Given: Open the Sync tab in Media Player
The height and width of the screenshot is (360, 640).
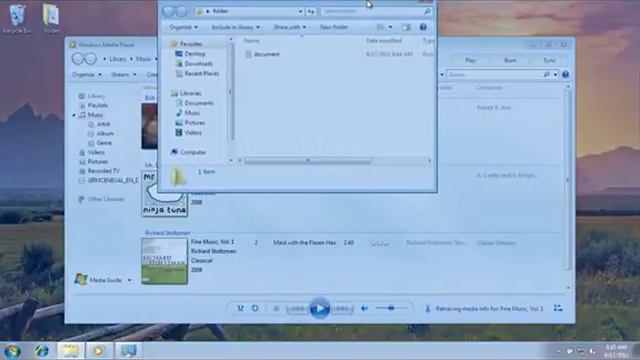Looking at the screenshot, I should point(549,60).
